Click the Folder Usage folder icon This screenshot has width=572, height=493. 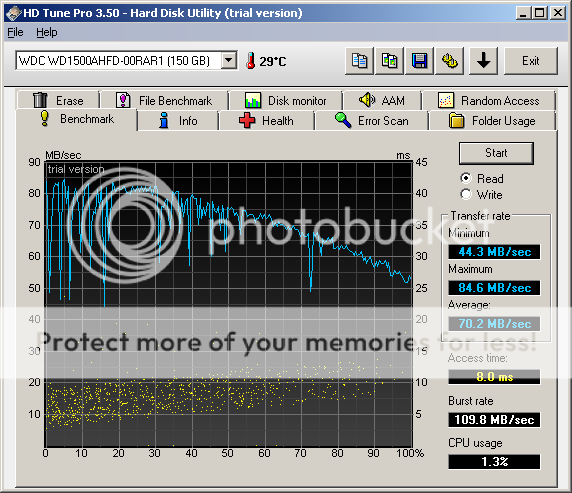pyautogui.click(x=456, y=120)
